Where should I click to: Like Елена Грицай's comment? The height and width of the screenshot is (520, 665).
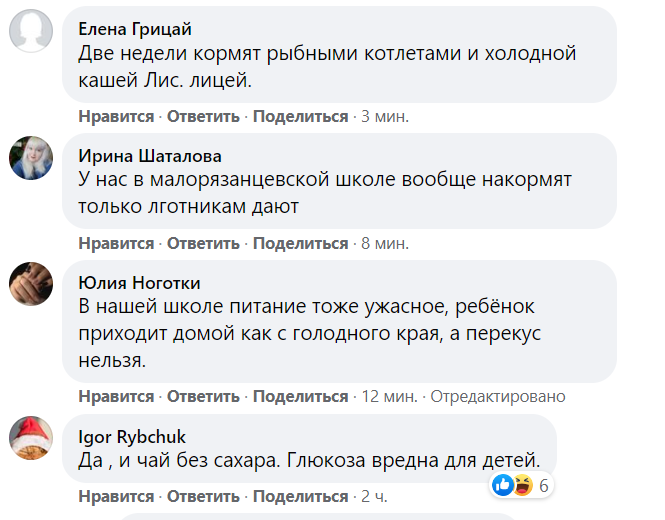click(116, 117)
